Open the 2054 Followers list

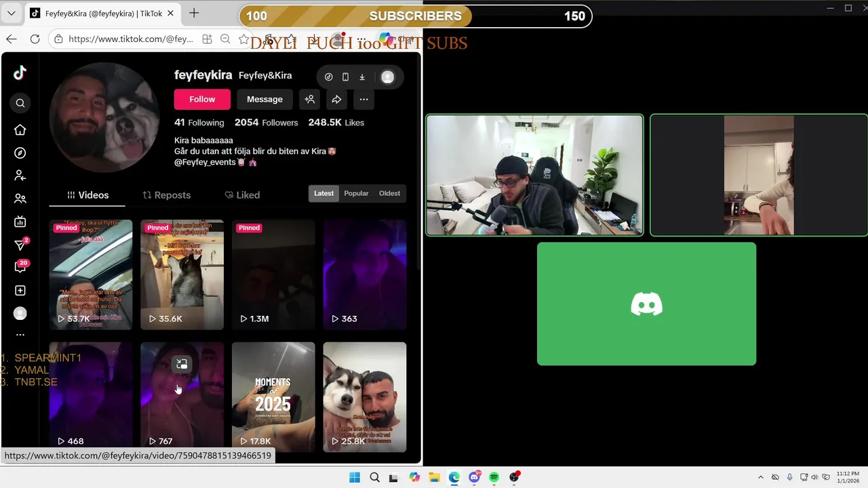[x=267, y=123]
